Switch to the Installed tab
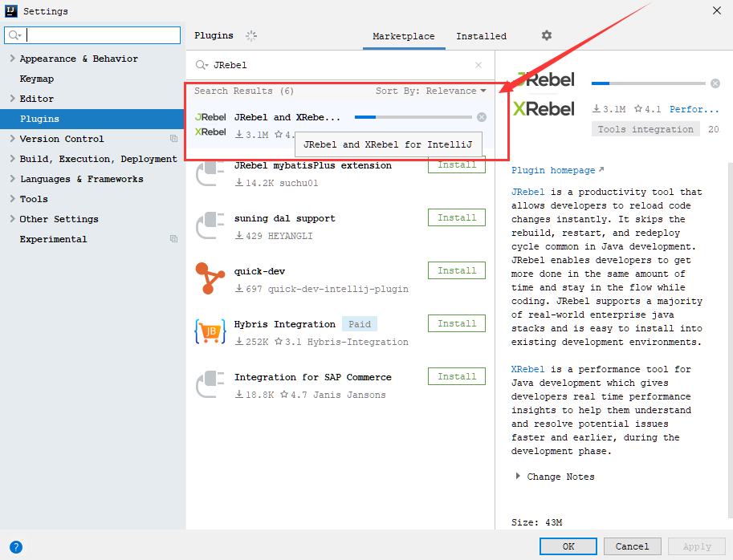Screen dimensions: 733x560 coord(481,36)
